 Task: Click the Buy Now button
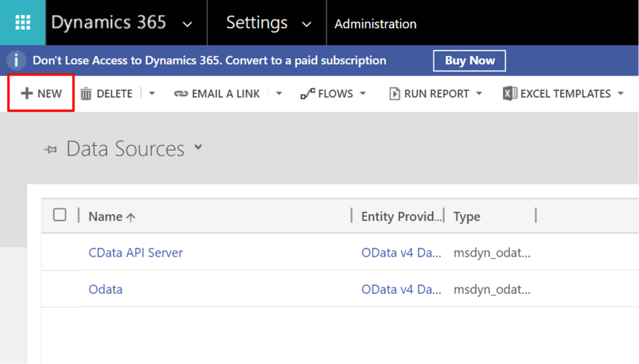[x=469, y=60]
